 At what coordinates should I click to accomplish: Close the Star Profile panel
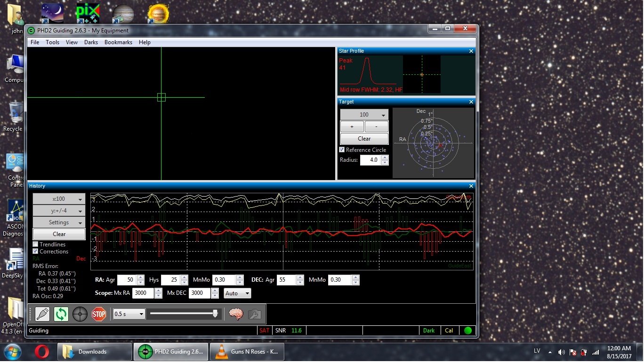[x=471, y=51]
